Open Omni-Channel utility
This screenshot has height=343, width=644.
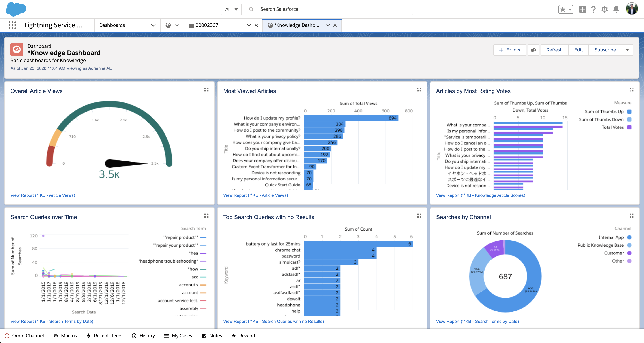click(24, 336)
